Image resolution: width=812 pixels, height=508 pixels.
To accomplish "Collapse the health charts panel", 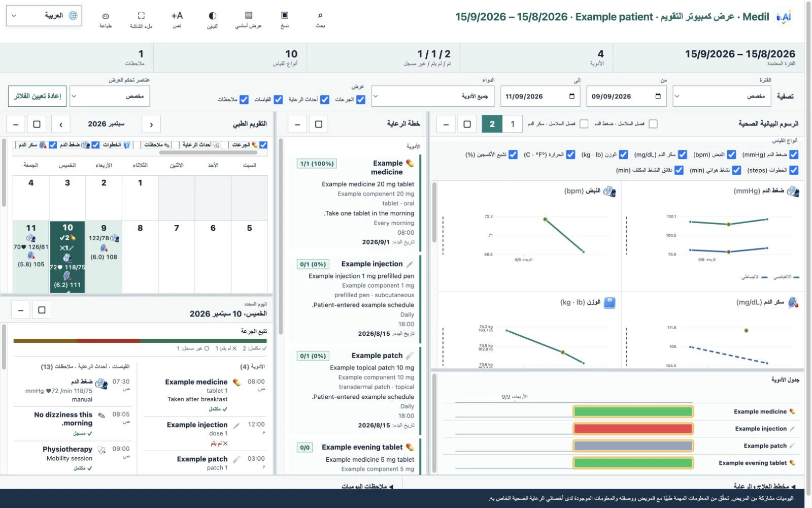I will (446, 124).
